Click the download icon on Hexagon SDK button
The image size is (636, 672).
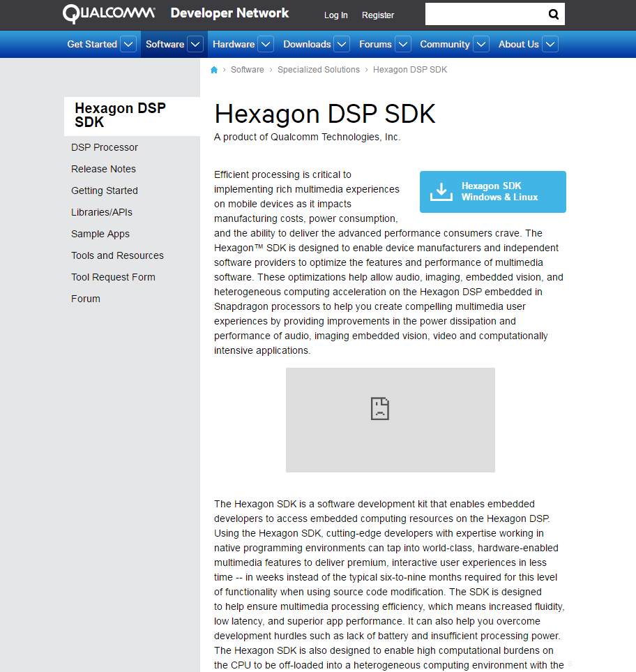pyautogui.click(x=441, y=191)
